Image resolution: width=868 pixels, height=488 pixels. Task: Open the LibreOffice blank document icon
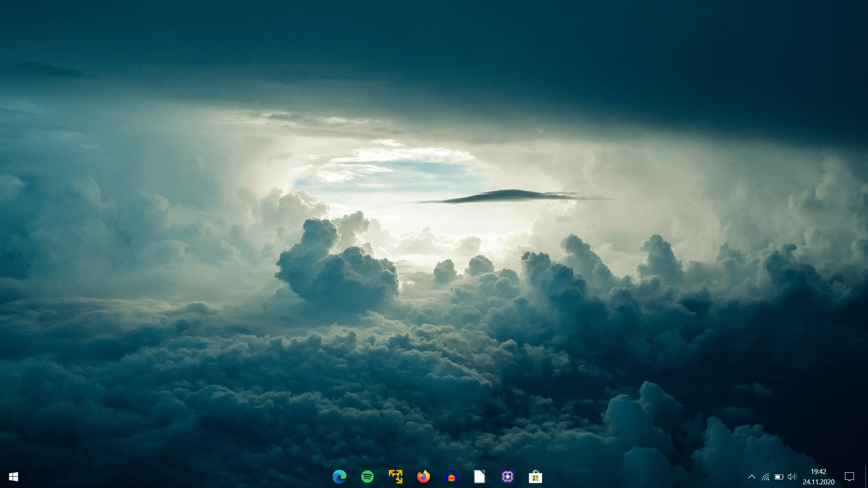click(x=479, y=477)
